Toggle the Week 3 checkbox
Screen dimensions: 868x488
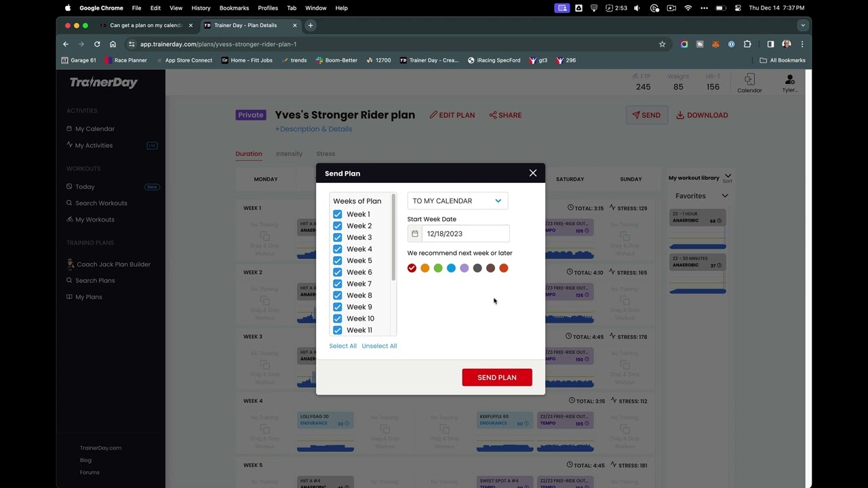[337, 237]
